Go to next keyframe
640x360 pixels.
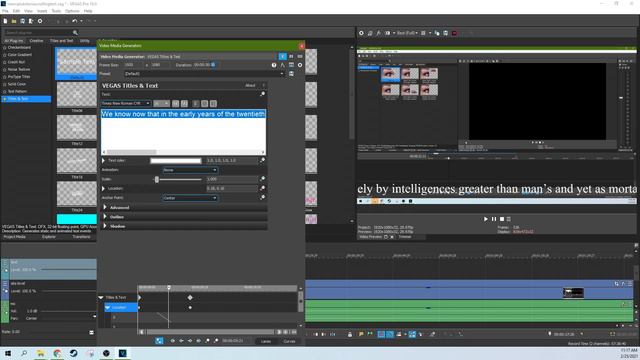(190, 341)
